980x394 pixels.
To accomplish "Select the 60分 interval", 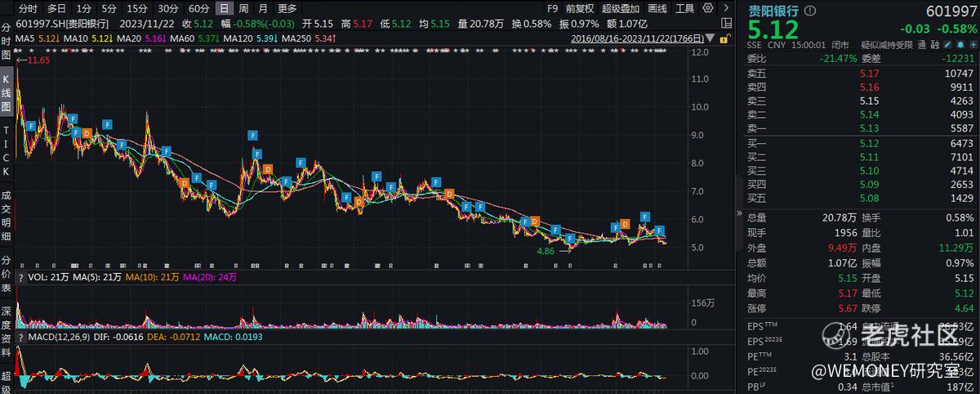I will tap(198, 8).
